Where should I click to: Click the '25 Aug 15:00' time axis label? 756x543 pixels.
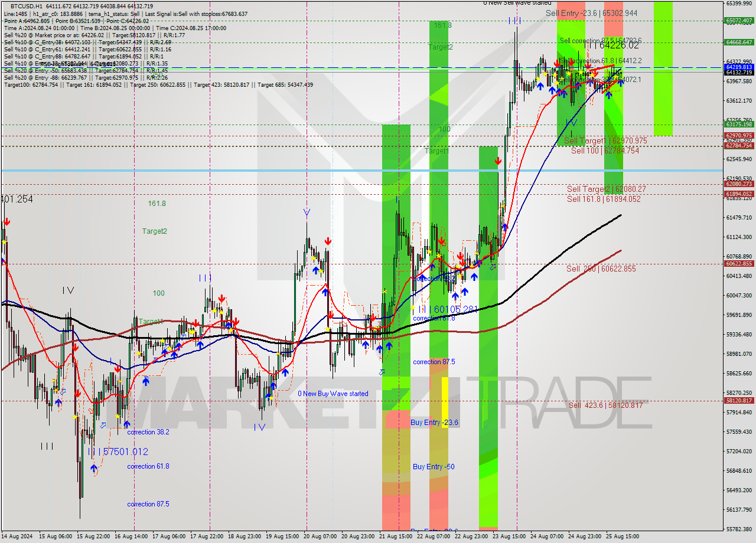pyautogui.click(x=621, y=537)
